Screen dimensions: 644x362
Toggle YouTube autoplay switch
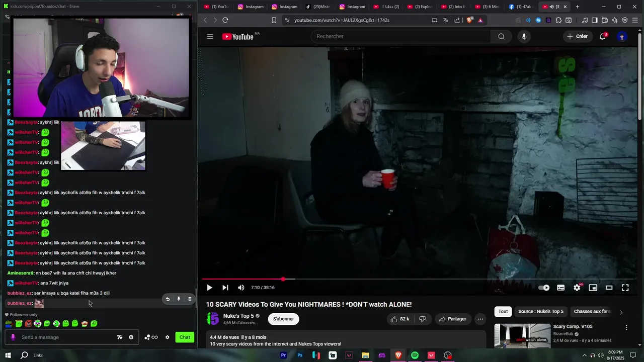[544, 288]
